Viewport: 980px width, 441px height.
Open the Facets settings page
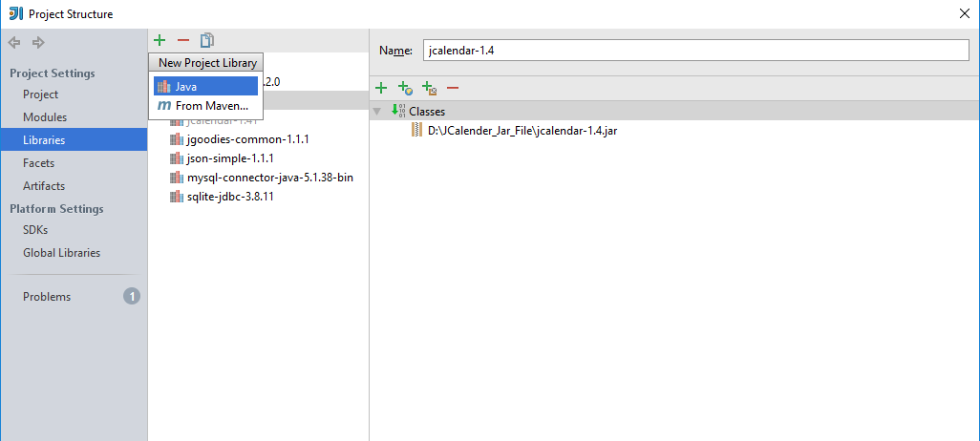(39, 163)
